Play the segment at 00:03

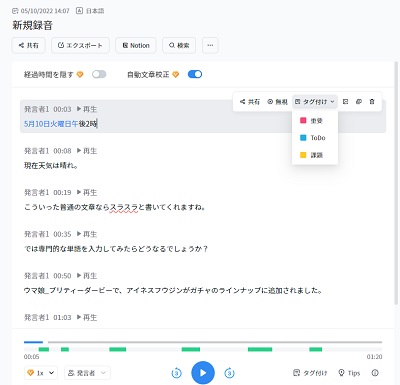pos(87,109)
